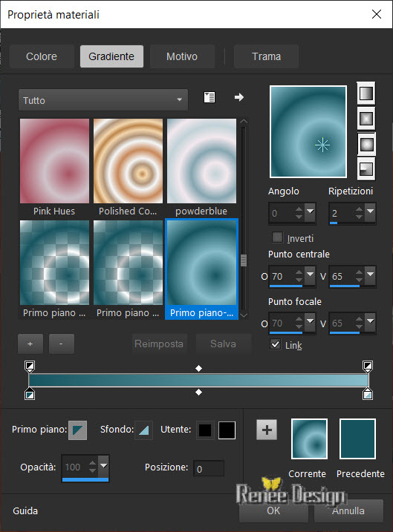The width and height of the screenshot is (393, 532).
Task: Select the linear gradient style icon
Action: tap(366, 93)
